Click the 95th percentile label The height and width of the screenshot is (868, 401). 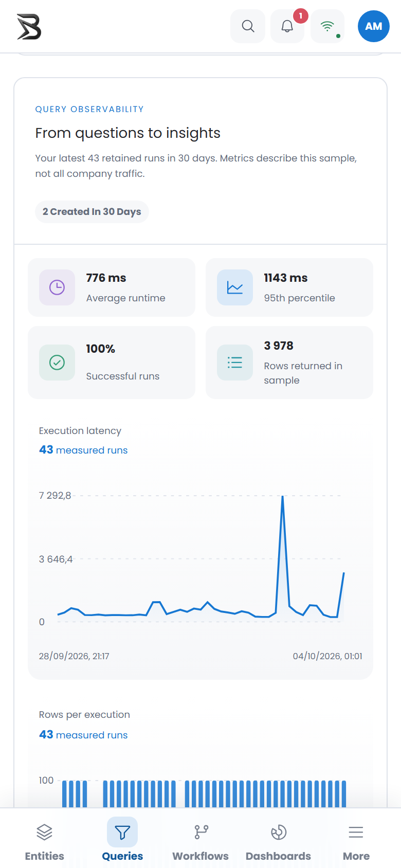[x=300, y=298]
